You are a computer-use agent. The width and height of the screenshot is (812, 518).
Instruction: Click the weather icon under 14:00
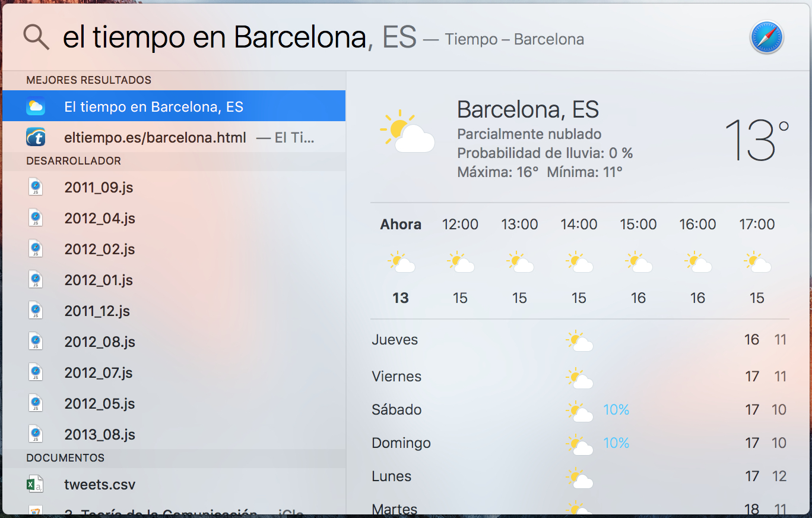pos(579,262)
